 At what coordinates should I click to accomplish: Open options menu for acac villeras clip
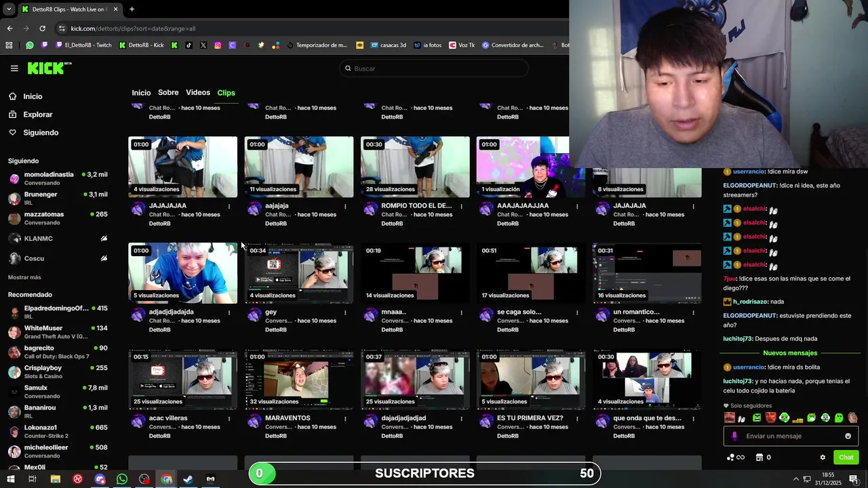[x=229, y=419]
